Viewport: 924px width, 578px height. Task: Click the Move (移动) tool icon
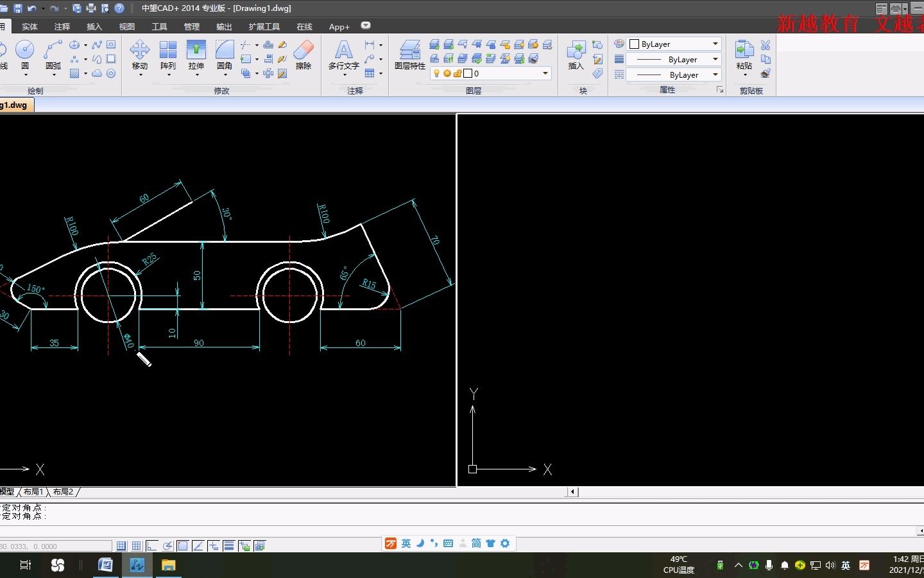click(x=139, y=50)
